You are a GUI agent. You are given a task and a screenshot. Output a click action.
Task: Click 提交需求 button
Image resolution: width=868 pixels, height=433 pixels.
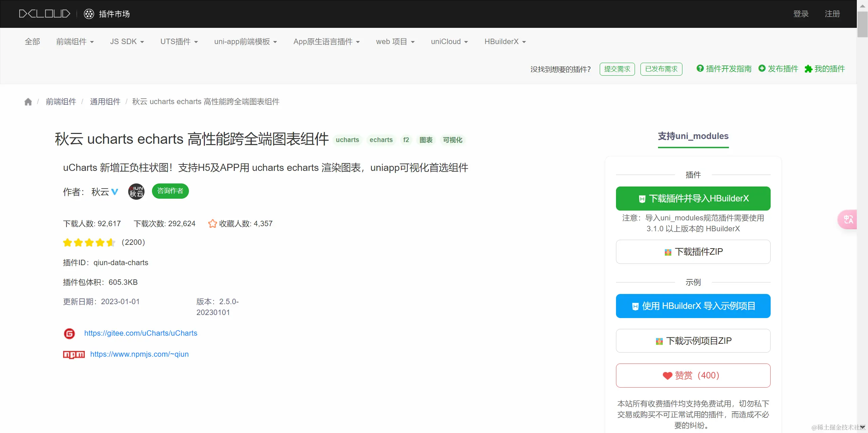[x=617, y=69]
